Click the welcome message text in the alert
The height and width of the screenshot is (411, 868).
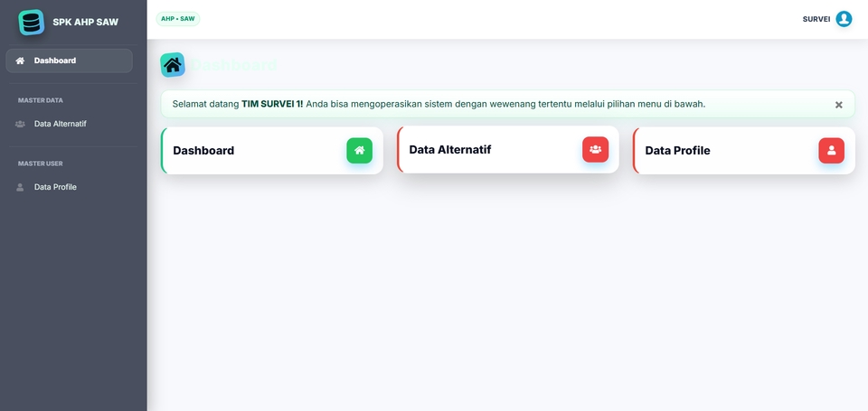click(439, 104)
